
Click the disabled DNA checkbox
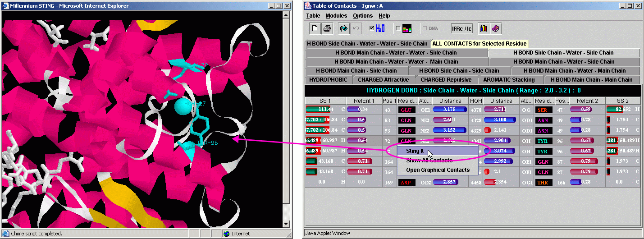coord(425,28)
